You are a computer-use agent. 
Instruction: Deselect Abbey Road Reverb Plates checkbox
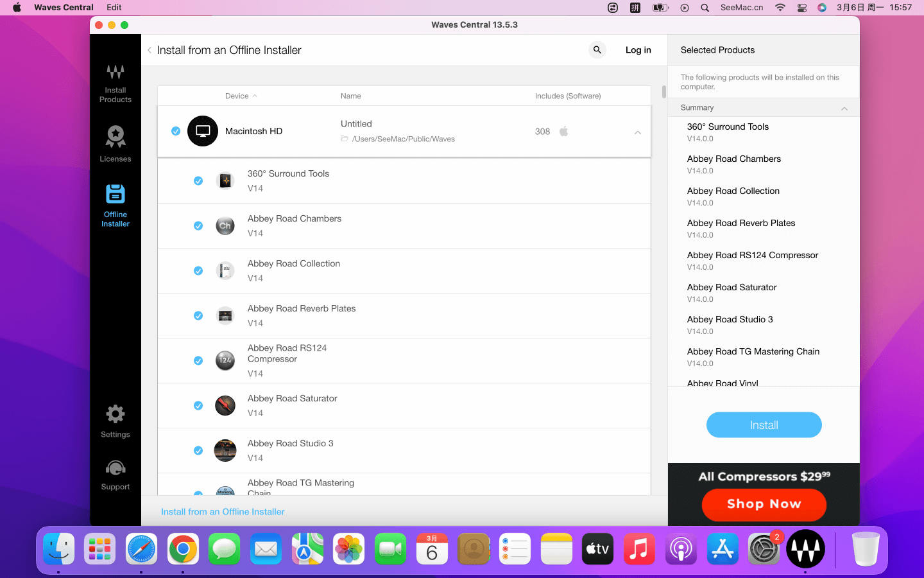pos(198,316)
